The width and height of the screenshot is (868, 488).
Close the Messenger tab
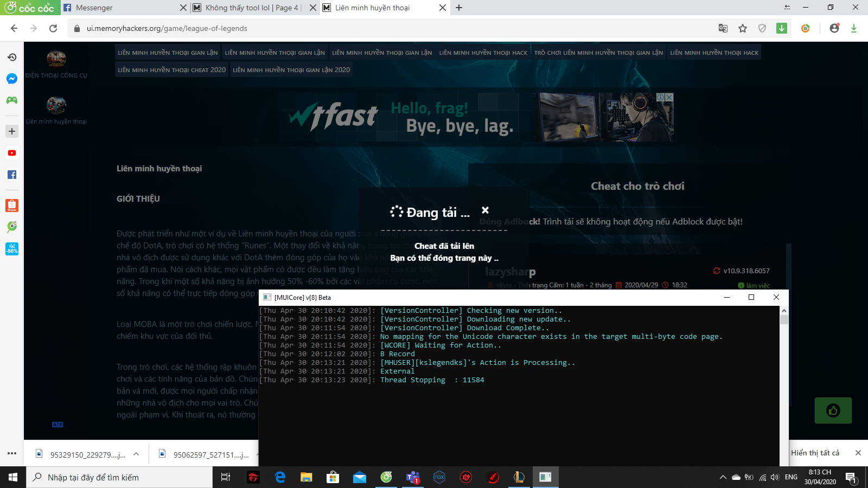pos(183,8)
